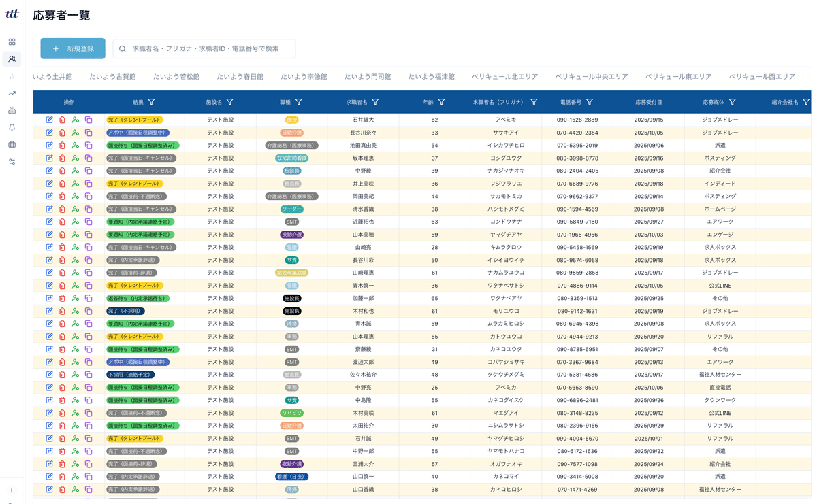This screenshot has width=817, height=504.
Task: Copy the 清水香織 applicant row
Action: (89, 209)
